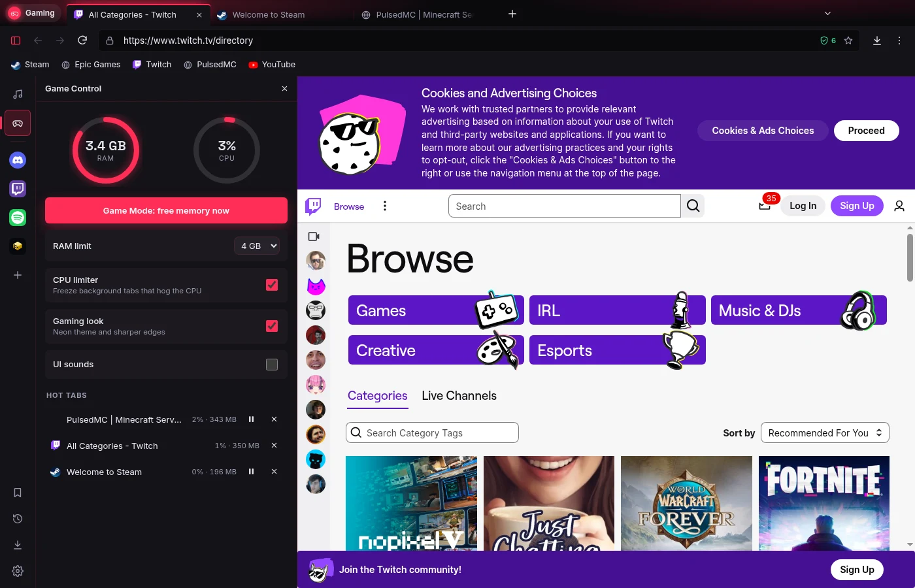This screenshot has height=588, width=915.
Task: Open the Creative category button
Action: point(436,350)
